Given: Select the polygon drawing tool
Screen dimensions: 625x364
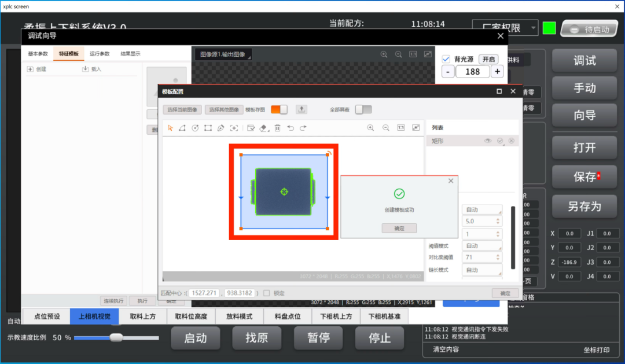Looking at the screenshot, I should [x=182, y=128].
